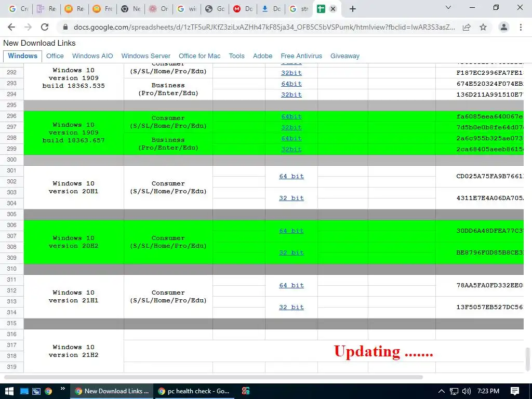Viewport: 532px width, 399px height.
Task: Click the network icon in system tray
Action: tap(454, 391)
